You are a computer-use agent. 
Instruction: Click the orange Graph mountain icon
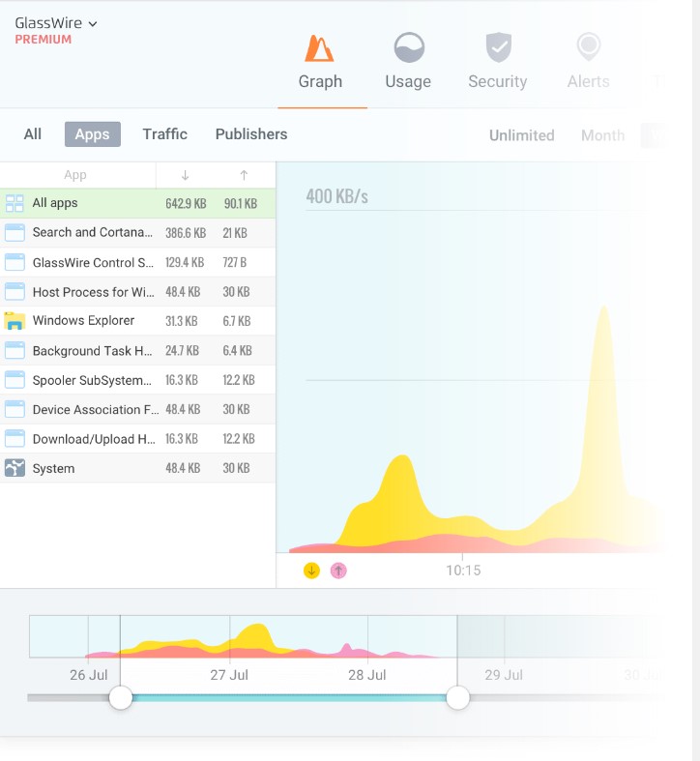coord(319,48)
